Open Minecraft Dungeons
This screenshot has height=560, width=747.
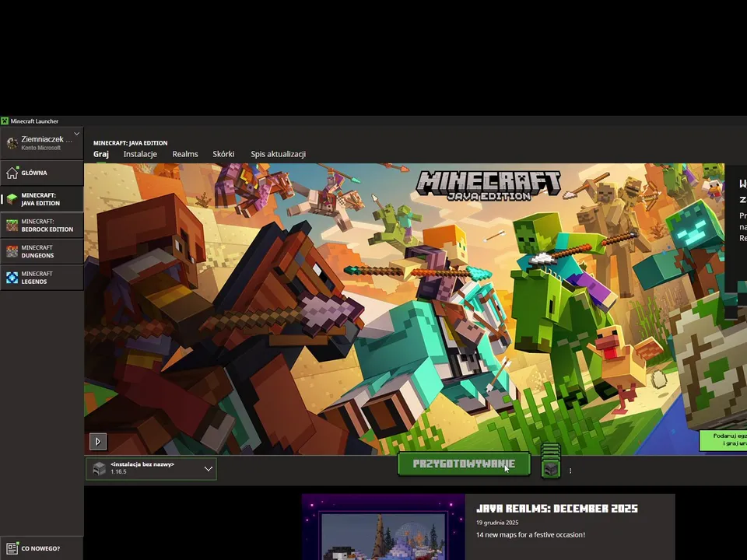tap(41, 251)
